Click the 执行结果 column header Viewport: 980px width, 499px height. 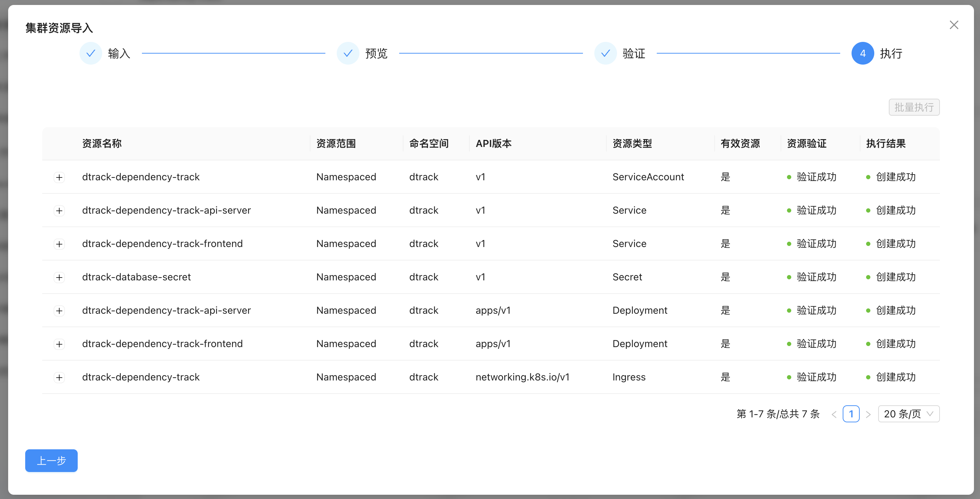point(886,143)
